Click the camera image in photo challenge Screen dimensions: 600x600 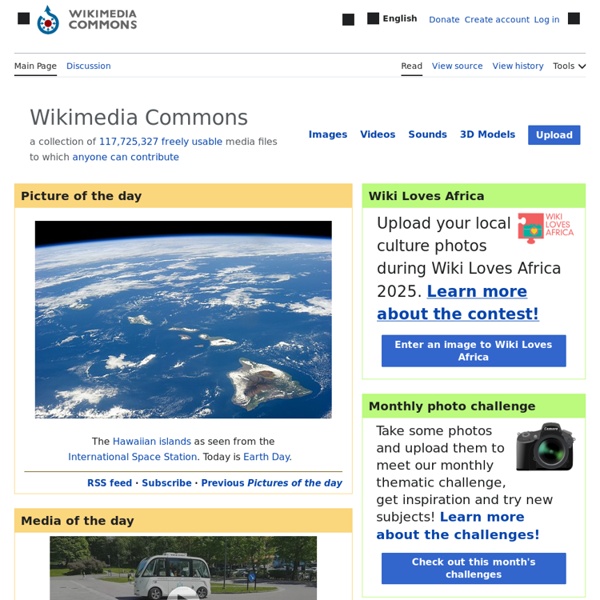[546, 446]
